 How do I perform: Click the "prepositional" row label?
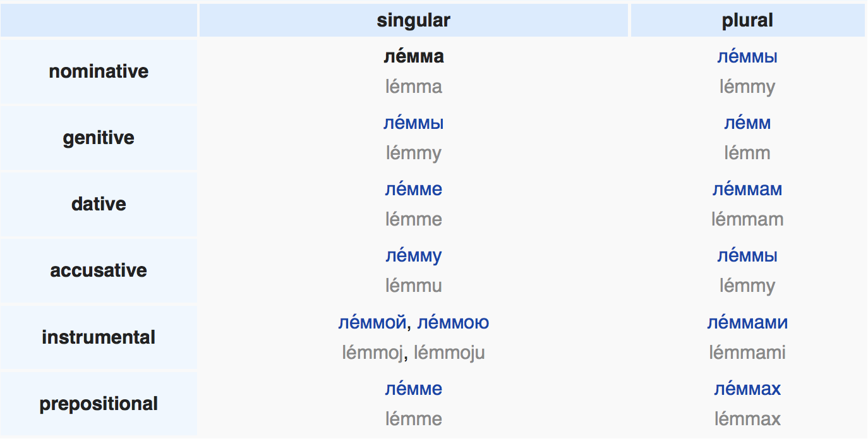pos(99,404)
